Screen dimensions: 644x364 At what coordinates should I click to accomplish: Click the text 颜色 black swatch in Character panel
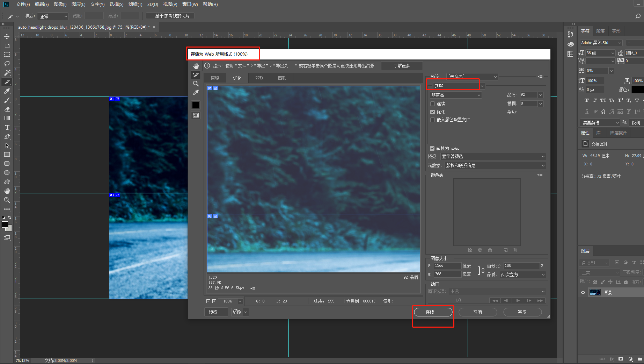pyautogui.click(x=637, y=90)
